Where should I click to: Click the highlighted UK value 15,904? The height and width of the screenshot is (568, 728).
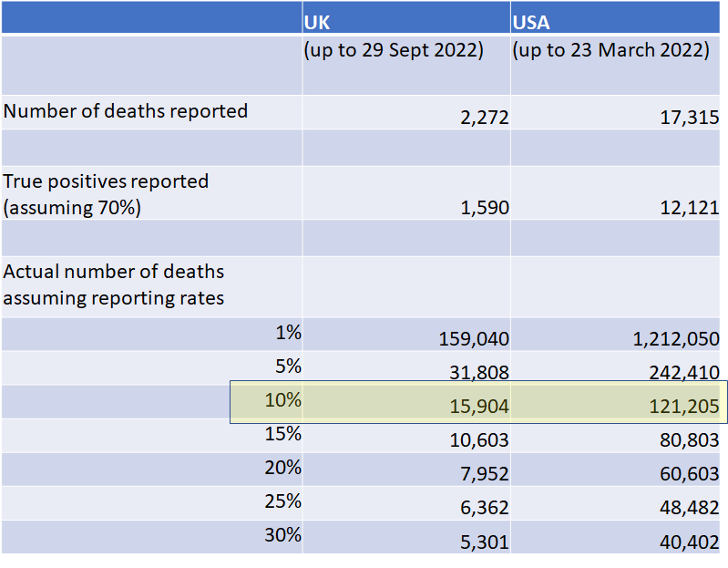click(x=479, y=407)
